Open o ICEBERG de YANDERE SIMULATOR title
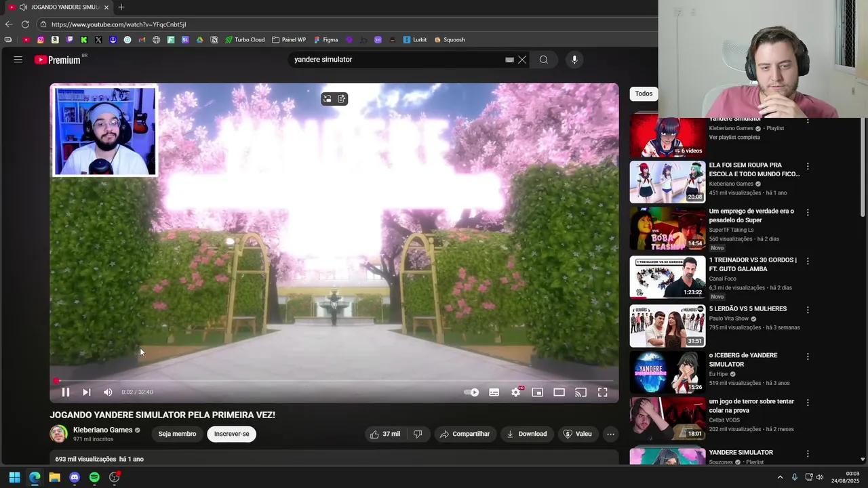Screen dimensions: 868x488 pyautogui.click(x=743, y=360)
